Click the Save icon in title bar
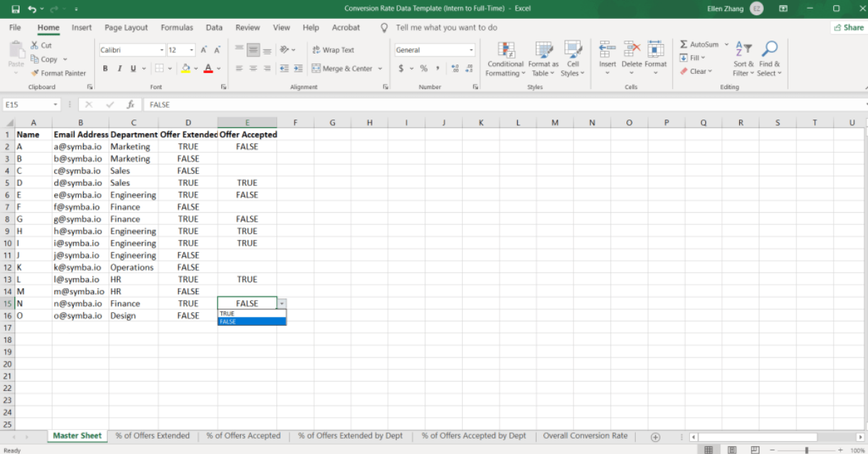Screen dimensions: 868x454 point(16,9)
